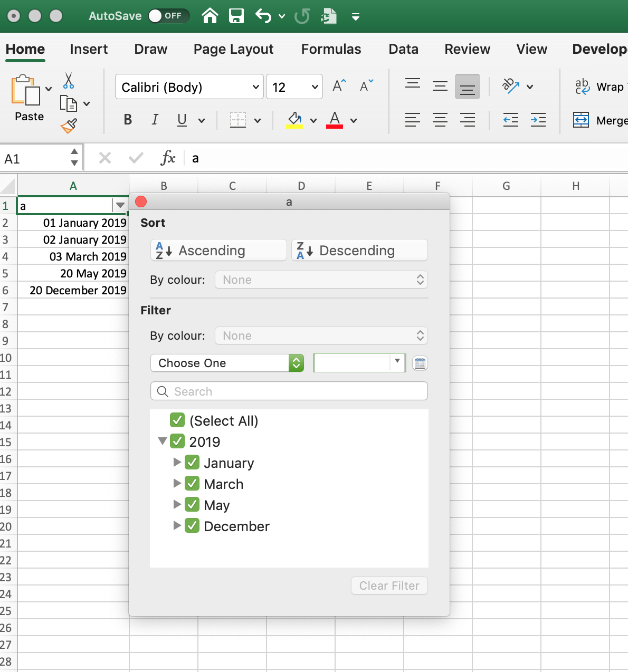The height and width of the screenshot is (672, 628).
Task: Switch to Page Layout tab
Action: [233, 49]
